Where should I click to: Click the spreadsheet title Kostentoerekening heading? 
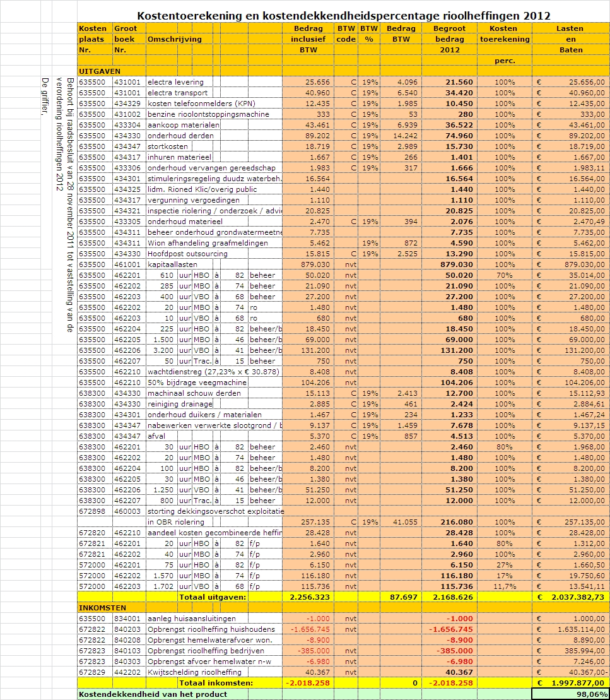click(x=343, y=15)
